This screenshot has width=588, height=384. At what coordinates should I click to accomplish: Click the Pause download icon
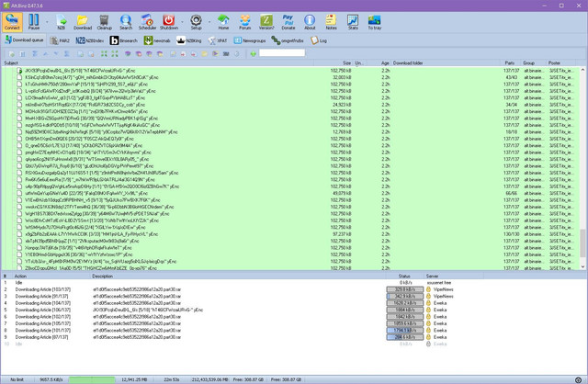pyautogui.click(x=34, y=22)
